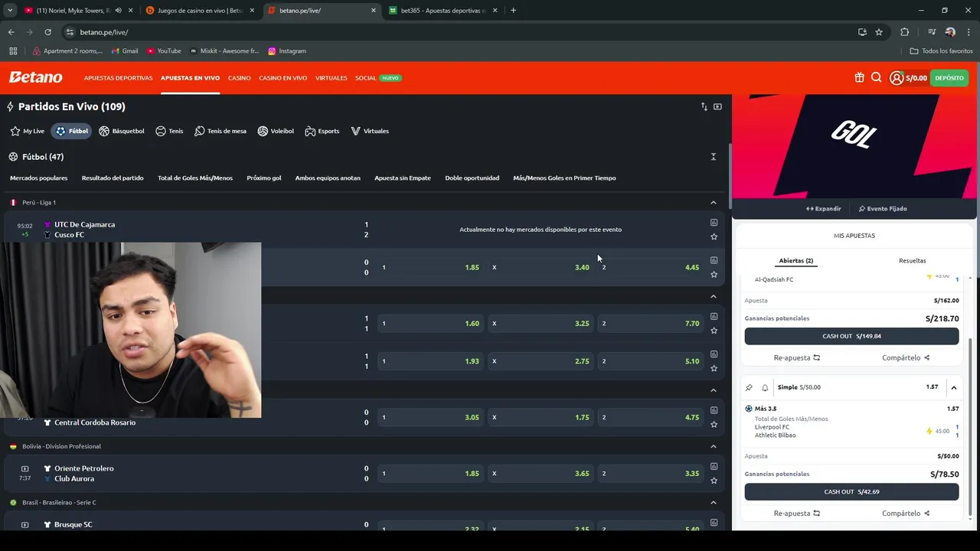Select the Resultado del partido market

113,178
